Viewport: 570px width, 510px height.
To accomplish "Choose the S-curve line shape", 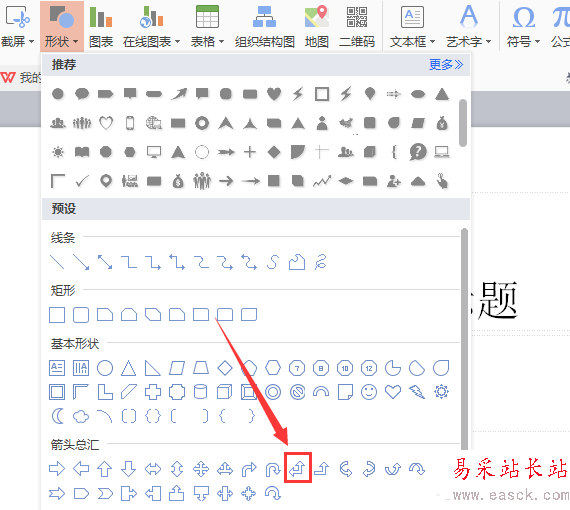I will 273,262.
